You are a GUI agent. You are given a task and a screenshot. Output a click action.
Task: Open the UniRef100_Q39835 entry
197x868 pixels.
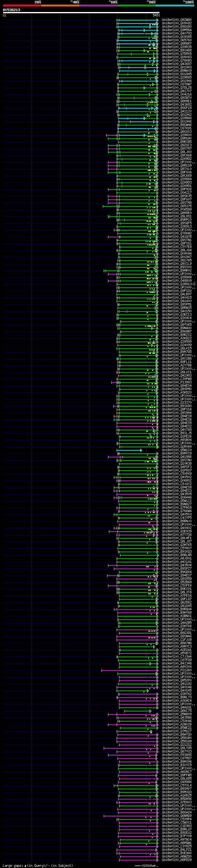pyautogui.click(x=176, y=47)
